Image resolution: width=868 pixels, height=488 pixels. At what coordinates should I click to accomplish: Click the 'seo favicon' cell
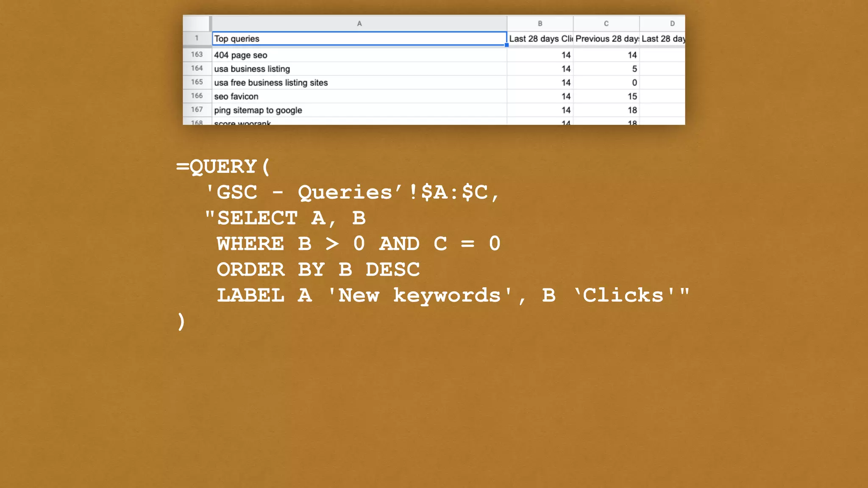point(359,96)
